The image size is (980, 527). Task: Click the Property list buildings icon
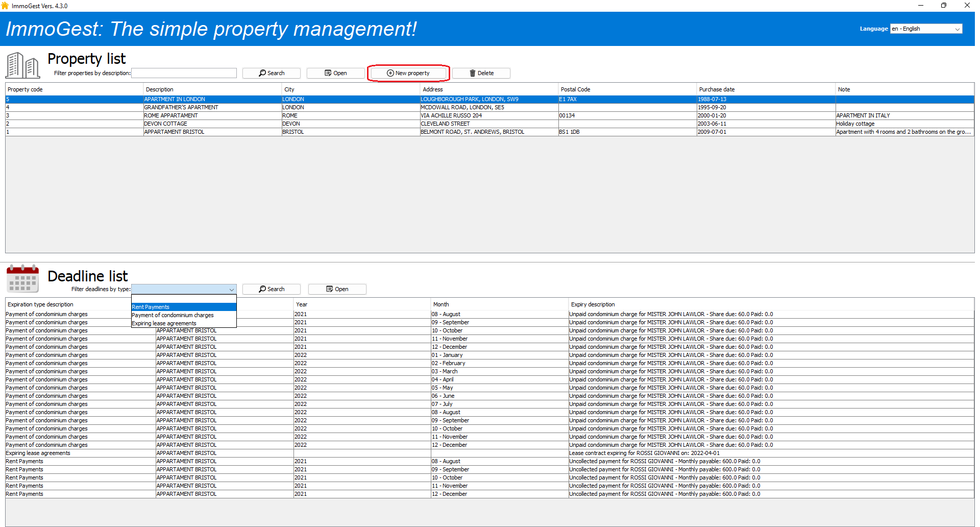[22, 65]
